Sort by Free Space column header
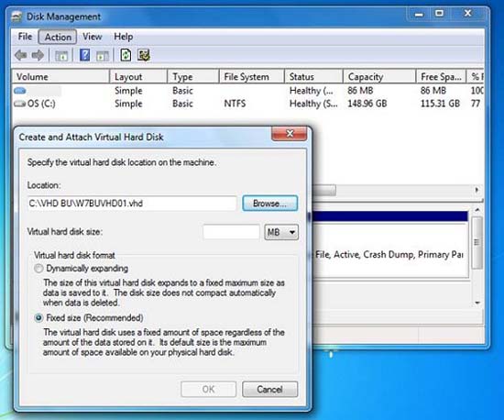 click(x=441, y=76)
